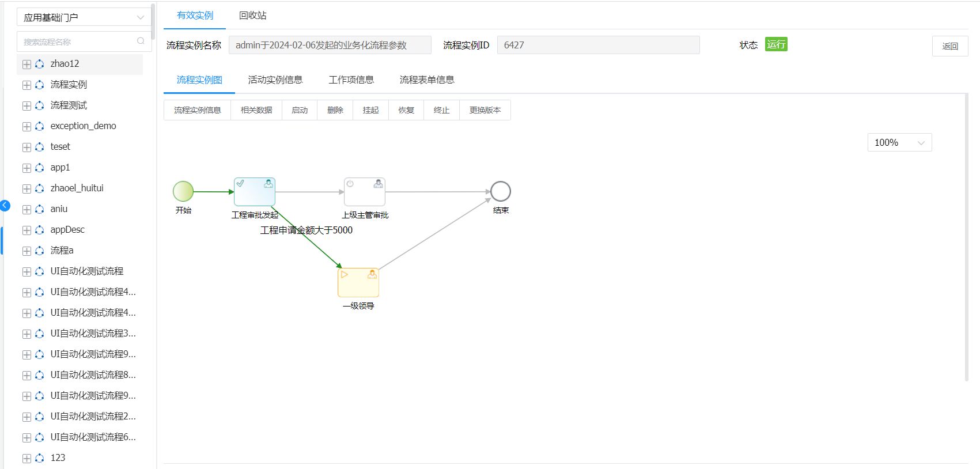The height and width of the screenshot is (469, 980).
Task: Select the 工程审批发起 task node
Action: tap(255, 192)
